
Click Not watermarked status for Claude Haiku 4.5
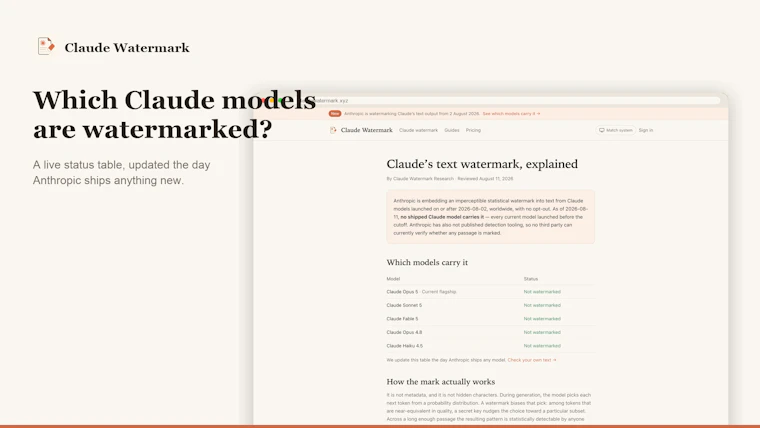coord(542,346)
